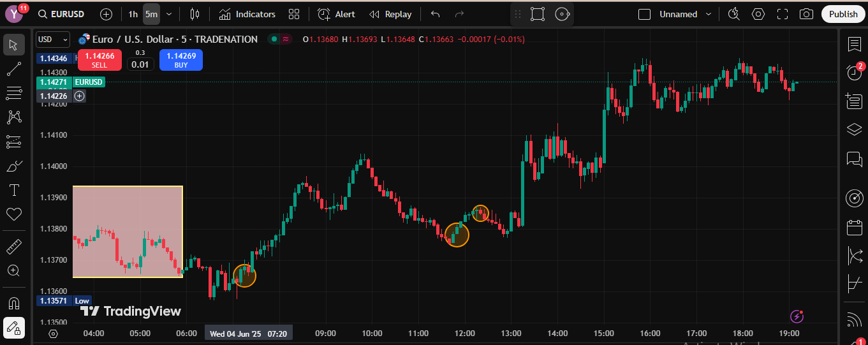Open chart settings hexagon icon
This screenshot has width=868, height=345.
[x=758, y=14]
